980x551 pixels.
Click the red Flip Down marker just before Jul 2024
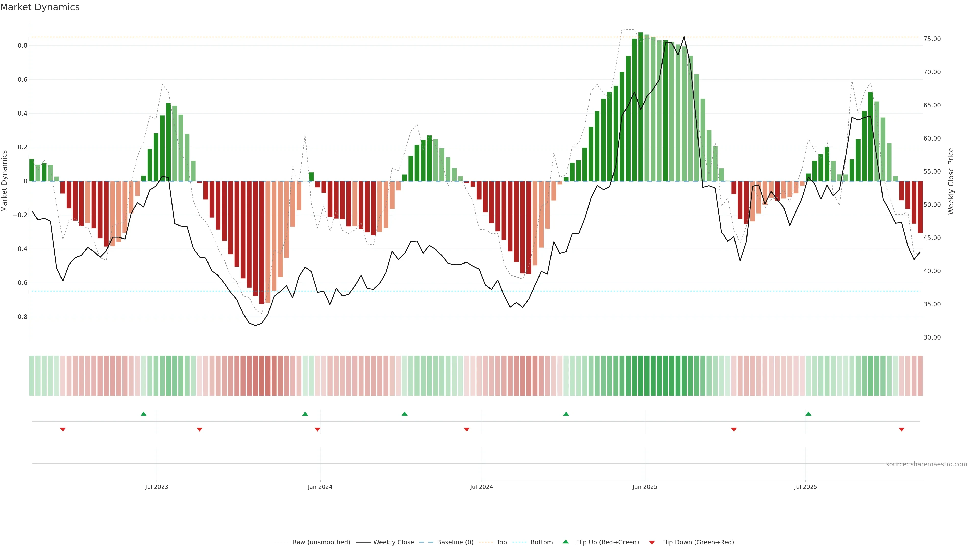467,429
